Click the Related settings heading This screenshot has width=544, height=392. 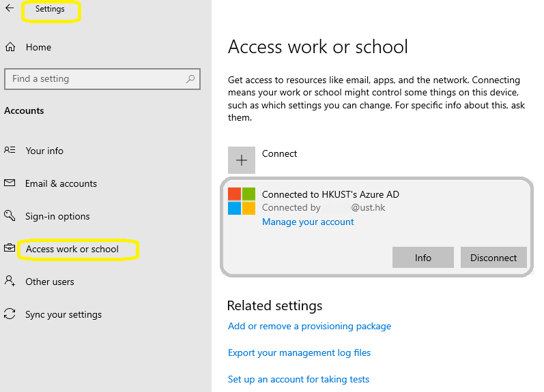tap(275, 305)
